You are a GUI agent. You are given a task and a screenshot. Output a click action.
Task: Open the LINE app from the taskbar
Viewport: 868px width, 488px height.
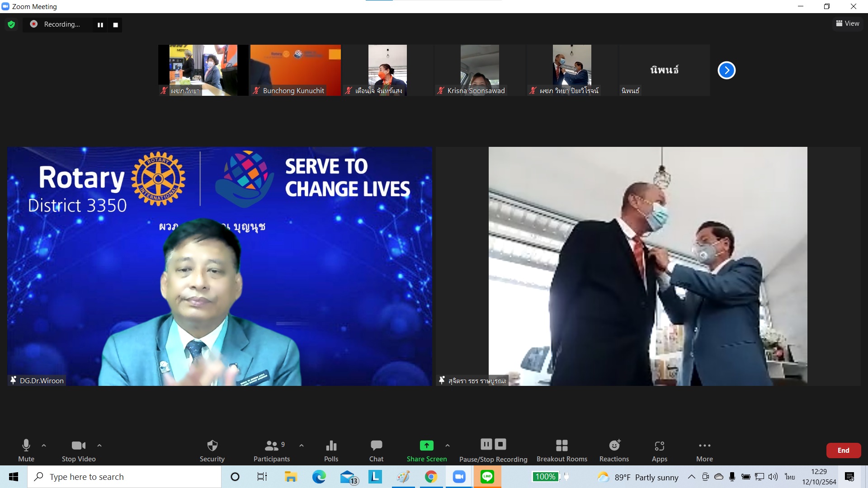pyautogui.click(x=487, y=477)
